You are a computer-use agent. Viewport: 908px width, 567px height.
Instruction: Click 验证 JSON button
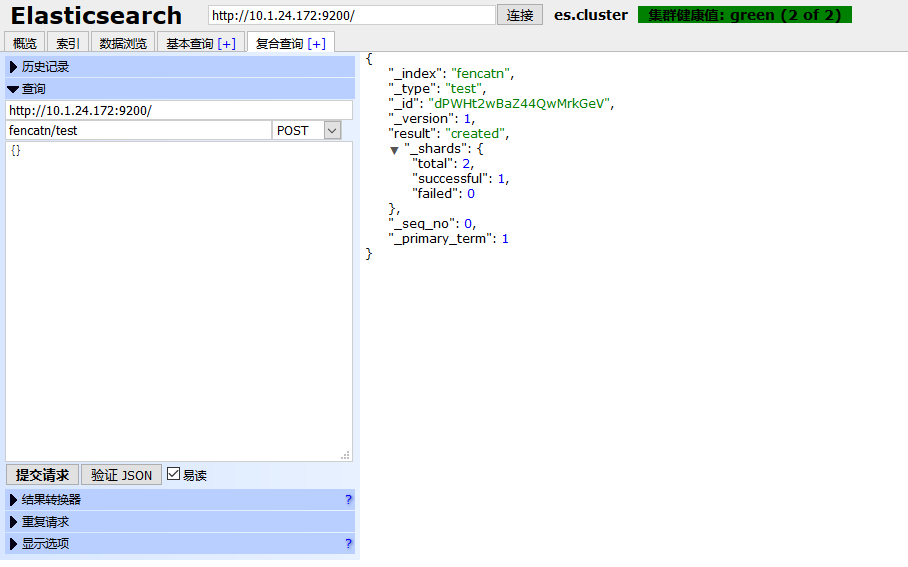point(121,475)
